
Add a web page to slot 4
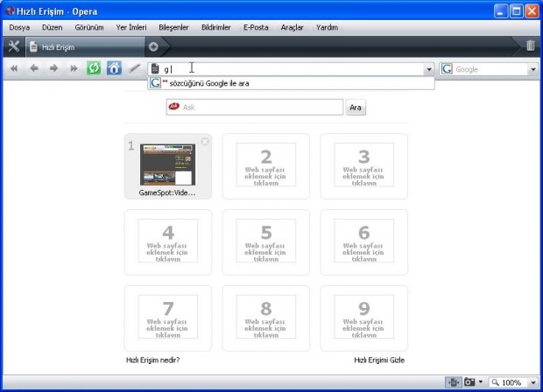point(168,242)
